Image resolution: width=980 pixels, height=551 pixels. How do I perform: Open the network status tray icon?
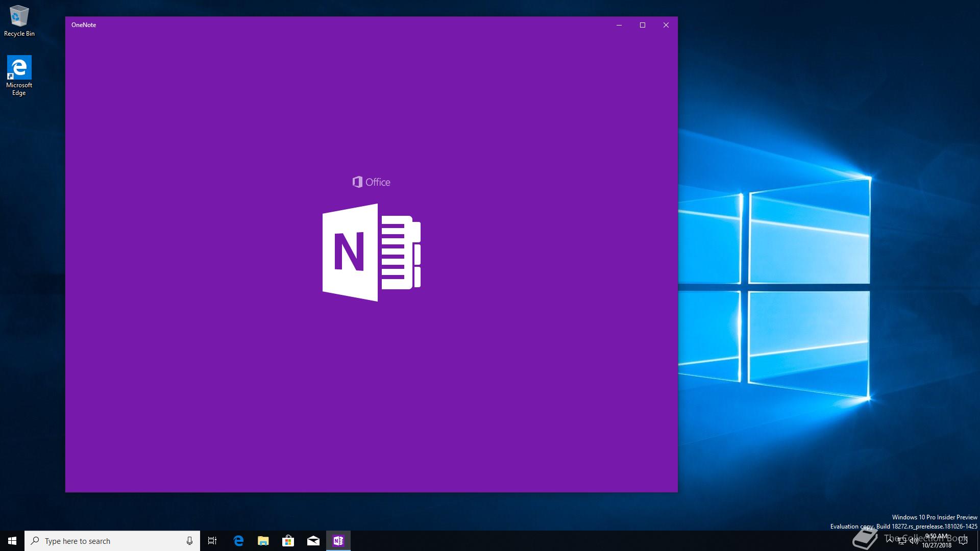(902, 541)
